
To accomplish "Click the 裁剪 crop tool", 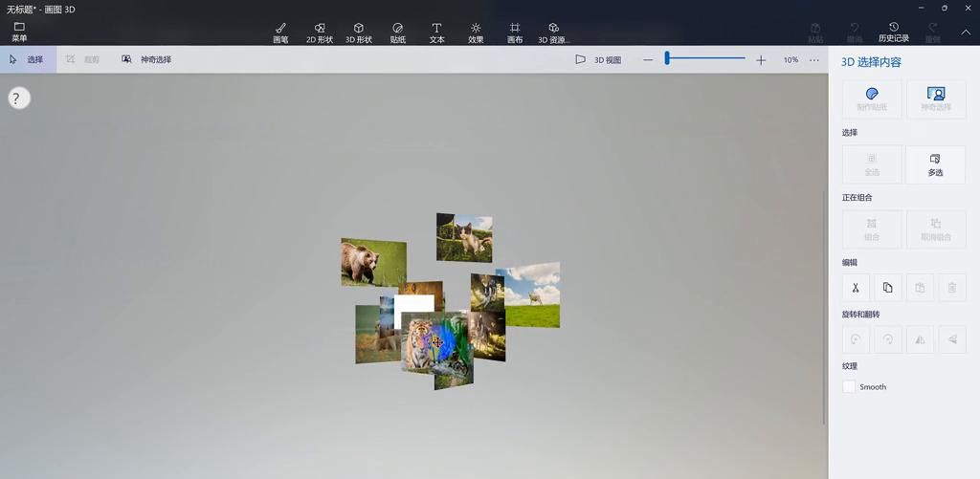I will pos(83,59).
